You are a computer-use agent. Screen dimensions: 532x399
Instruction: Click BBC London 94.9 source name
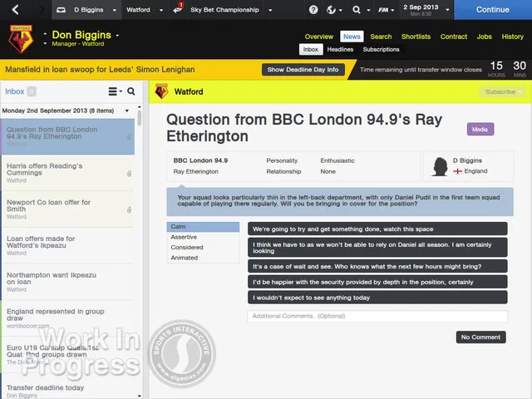200,160
